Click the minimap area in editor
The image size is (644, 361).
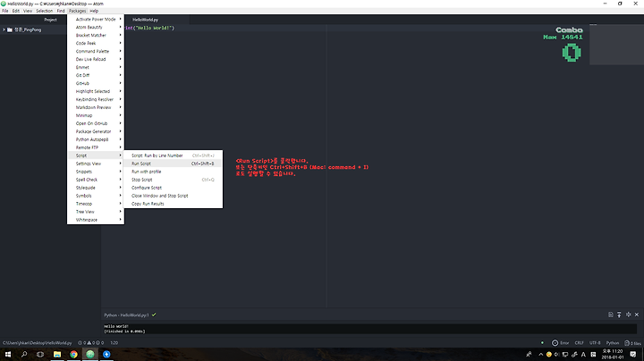616,45
